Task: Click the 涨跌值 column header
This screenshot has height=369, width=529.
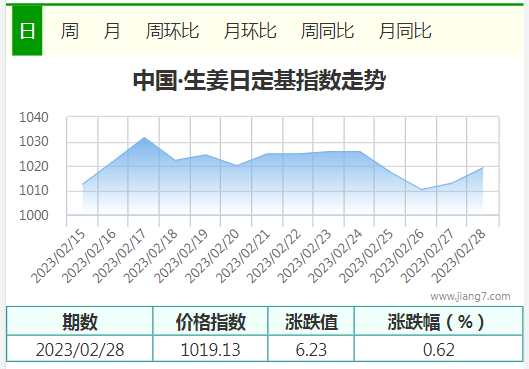Action: coord(311,321)
